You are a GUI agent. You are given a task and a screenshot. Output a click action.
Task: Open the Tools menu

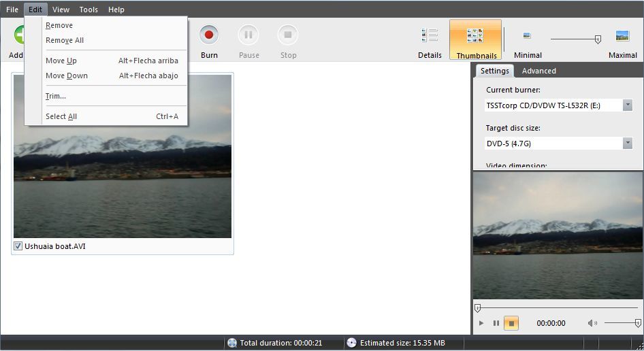pos(88,10)
